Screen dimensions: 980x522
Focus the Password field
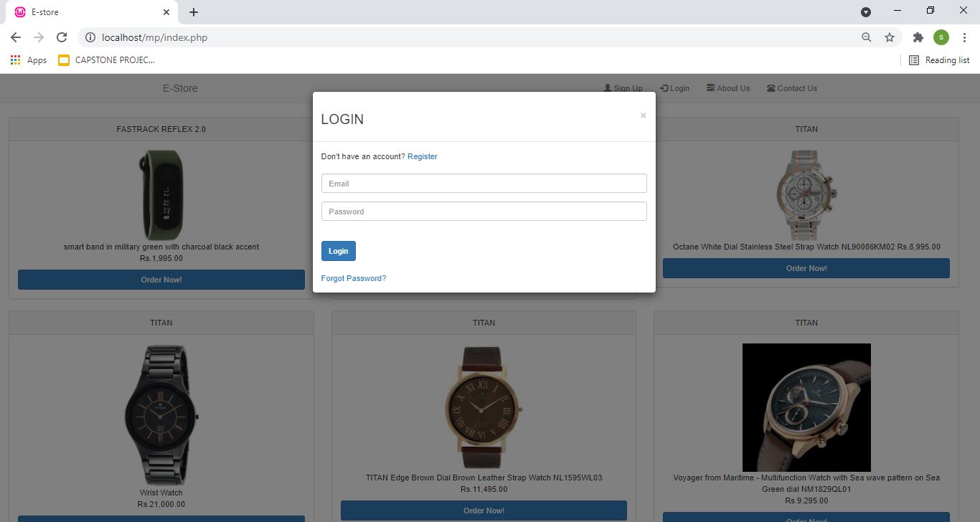484,212
